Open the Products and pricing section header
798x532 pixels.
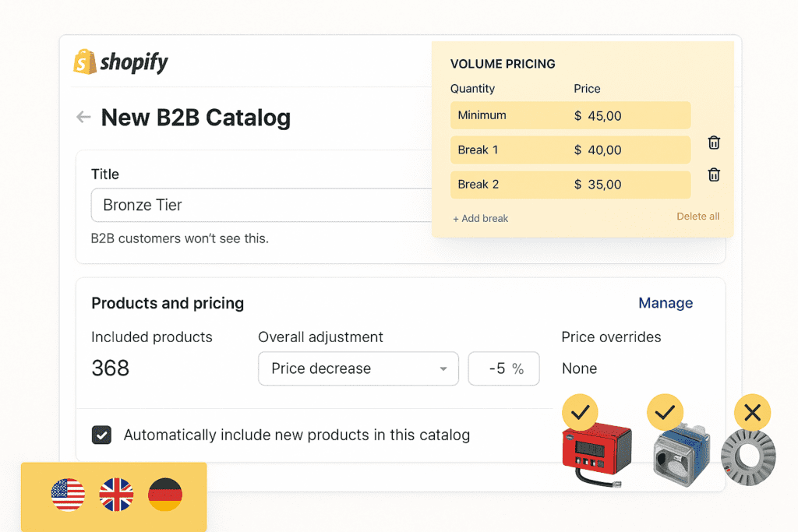(x=168, y=304)
